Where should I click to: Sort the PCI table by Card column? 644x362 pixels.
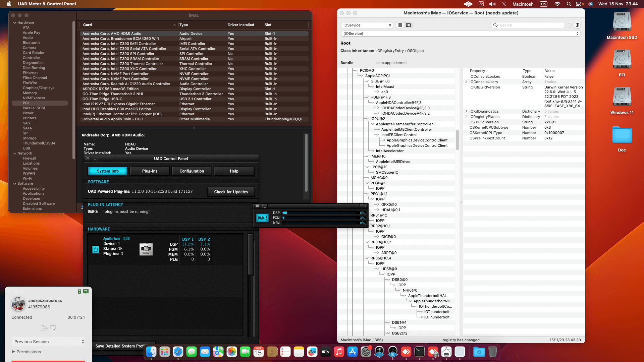point(129,25)
